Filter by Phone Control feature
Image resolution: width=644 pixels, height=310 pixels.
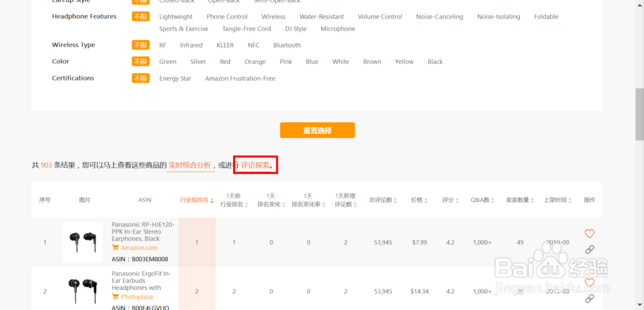[227, 17]
